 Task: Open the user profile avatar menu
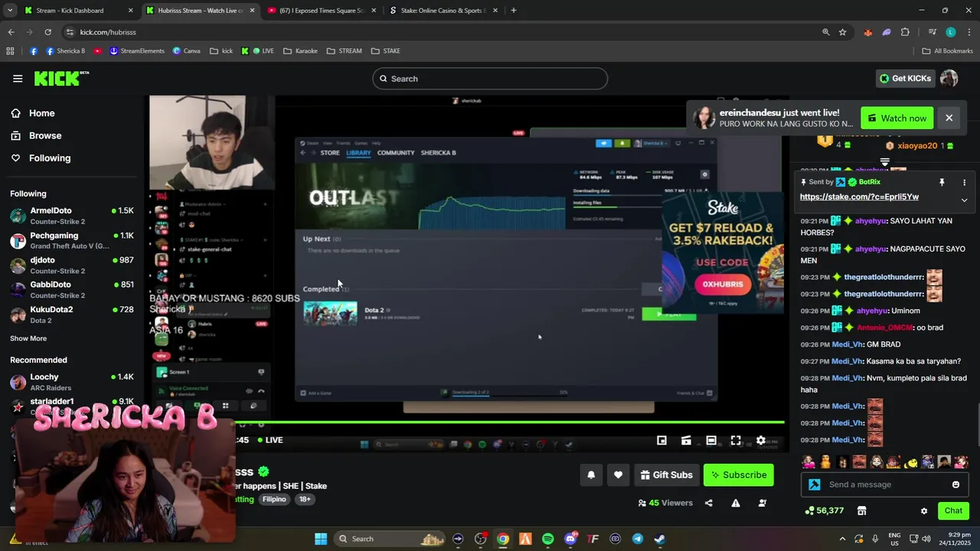pos(949,78)
